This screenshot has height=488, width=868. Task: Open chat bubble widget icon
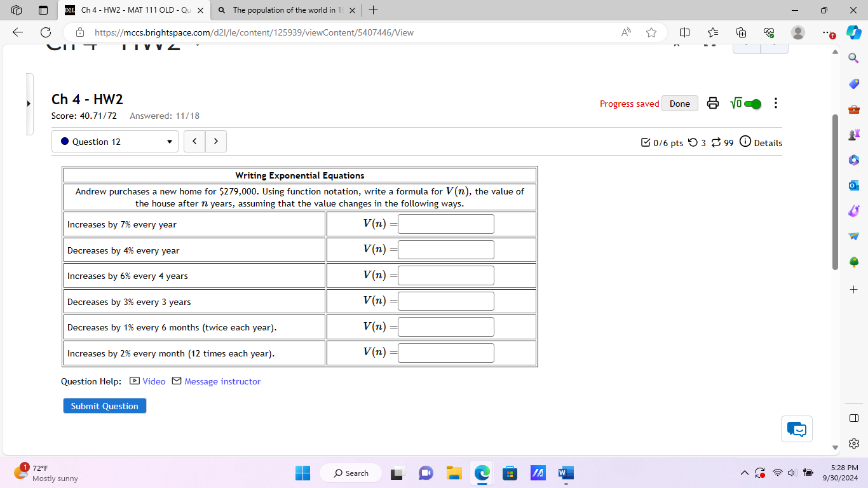click(x=797, y=430)
